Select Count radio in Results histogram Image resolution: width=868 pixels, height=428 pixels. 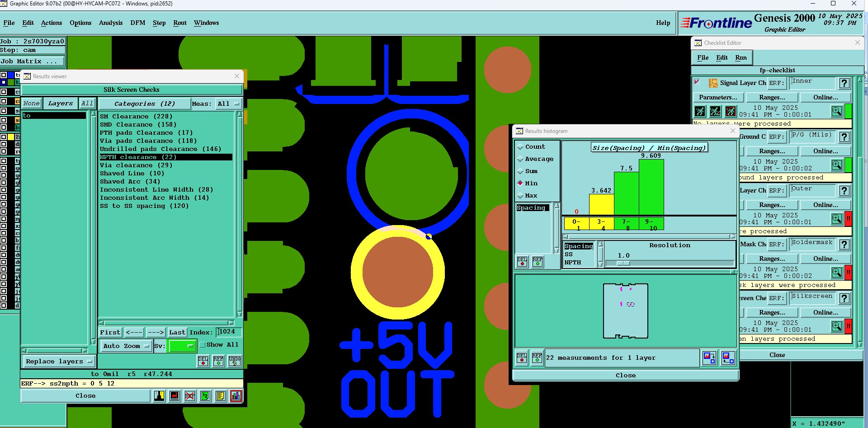[x=520, y=147]
